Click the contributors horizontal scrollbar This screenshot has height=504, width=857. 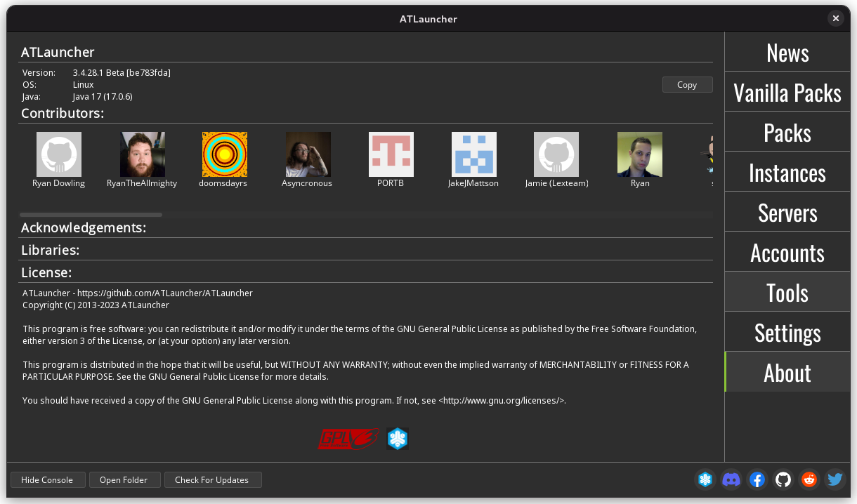[91, 214]
